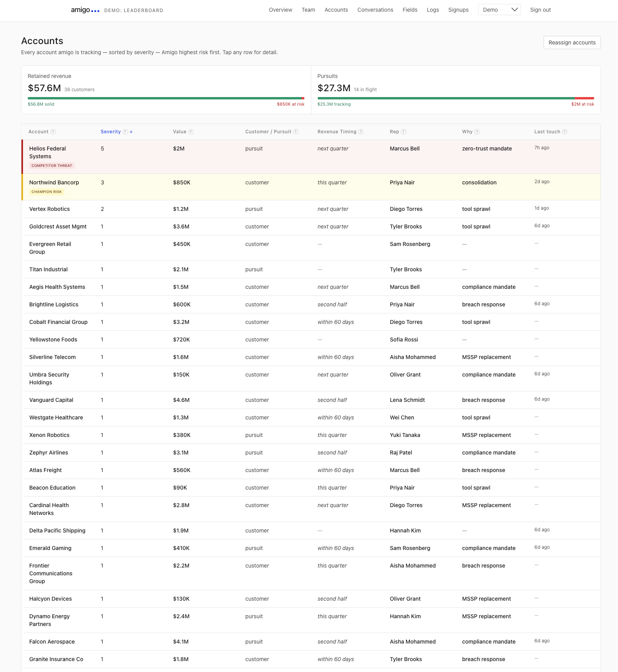Select the Vanguard Capital row
This screenshot has width=618, height=672.
[x=311, y=400]
